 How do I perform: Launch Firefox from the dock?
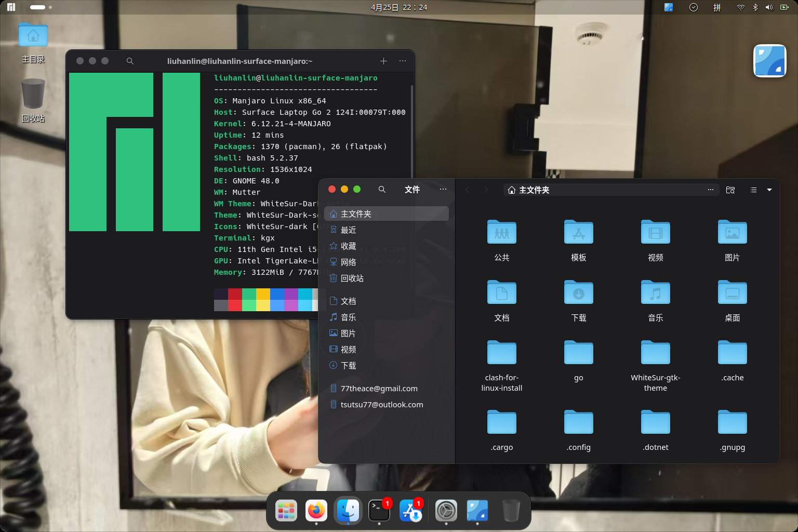coord(316,511)
